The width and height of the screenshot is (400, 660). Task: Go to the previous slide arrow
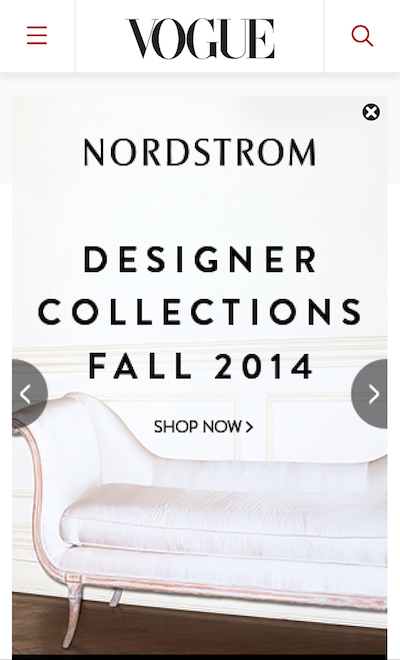click(28, 394)
